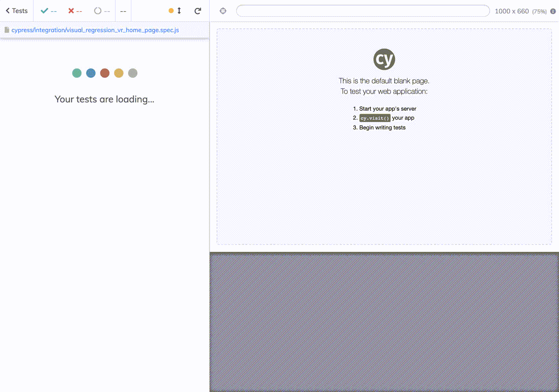Click the 1000 x 660 viewport size
This screenshot has width=559, height=392.
(511, 11)
